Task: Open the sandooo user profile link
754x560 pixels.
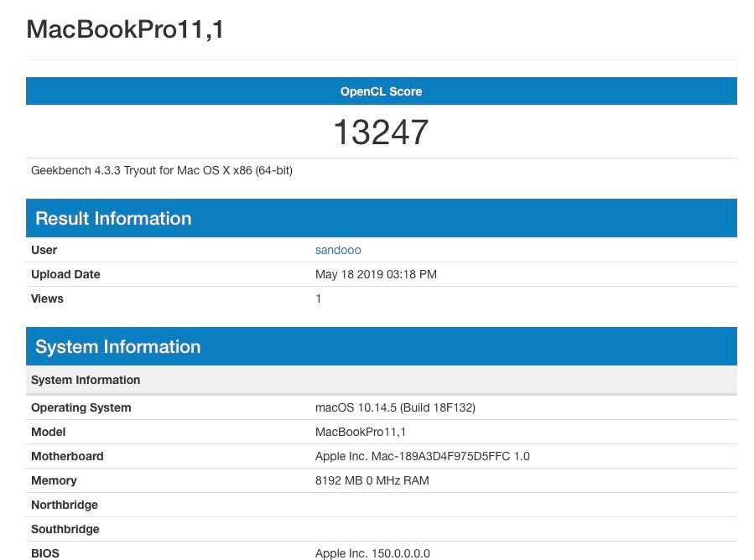Action: 338,250
